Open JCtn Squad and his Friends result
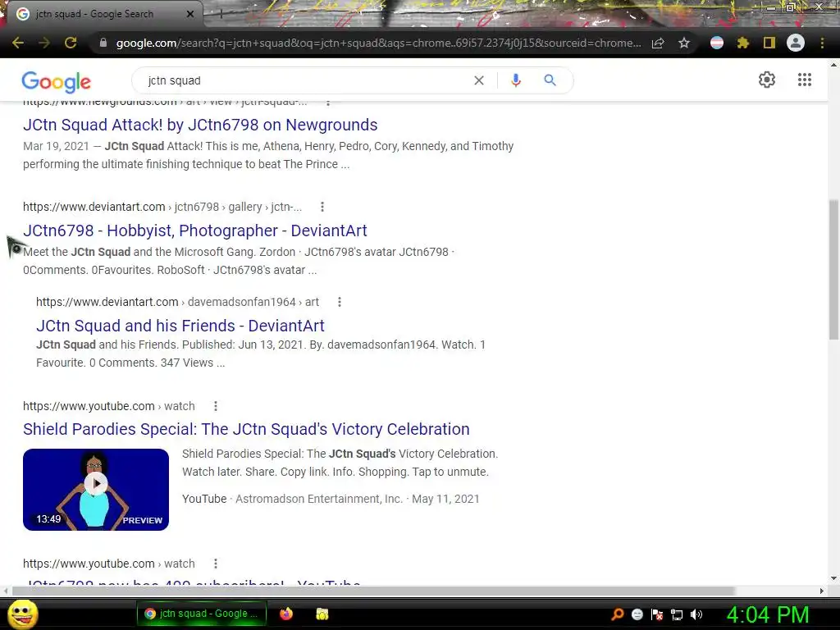 [x=180, y=326]
